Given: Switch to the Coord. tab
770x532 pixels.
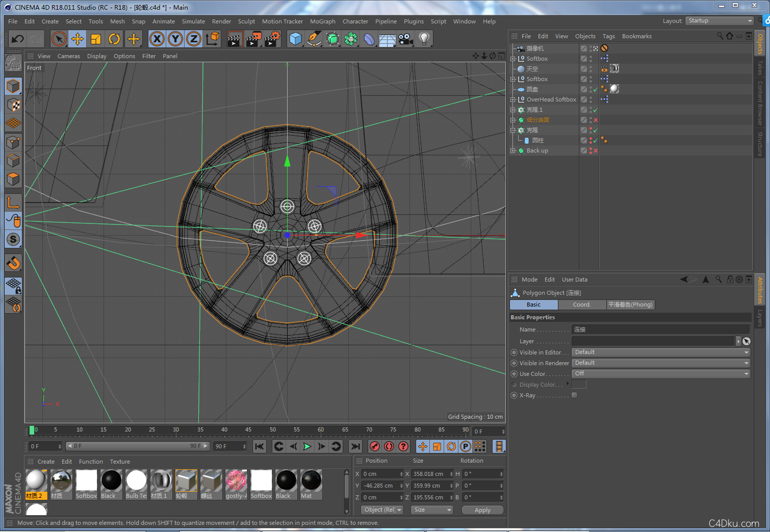Looking at the screenshot, I should (581, 305).
